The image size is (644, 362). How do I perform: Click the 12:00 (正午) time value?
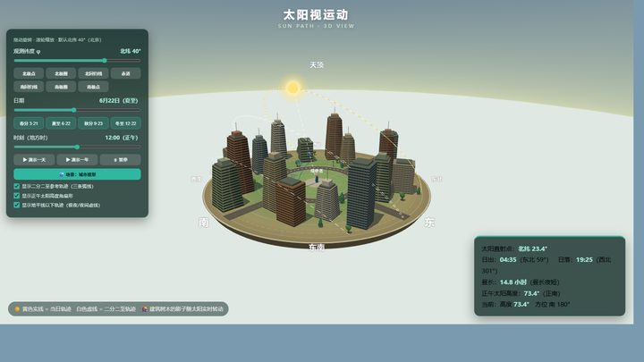tap(122, 138)
